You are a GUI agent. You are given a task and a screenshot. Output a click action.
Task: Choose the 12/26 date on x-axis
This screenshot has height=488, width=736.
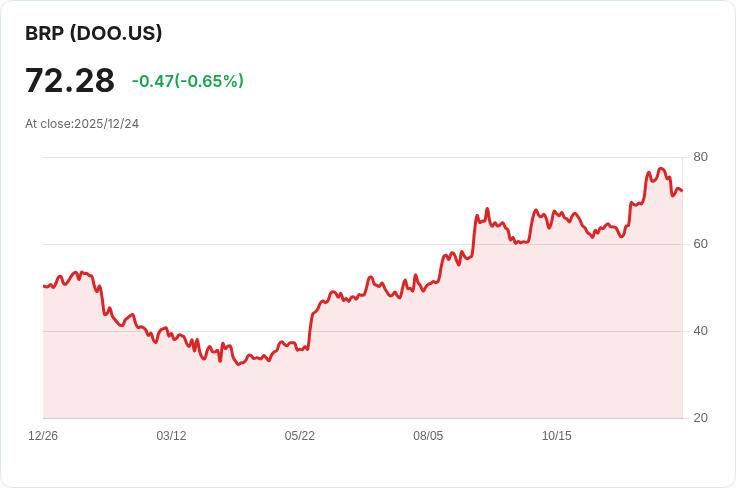point(43,436)
